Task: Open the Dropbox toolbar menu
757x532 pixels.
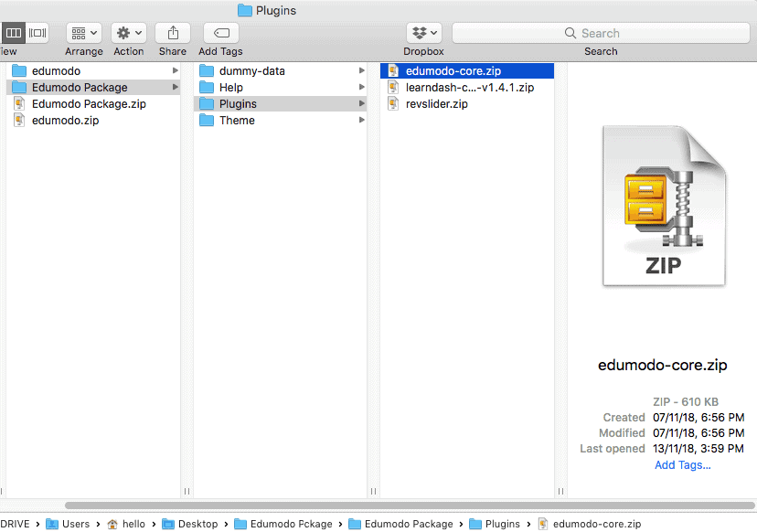Action: coord(423,32)
